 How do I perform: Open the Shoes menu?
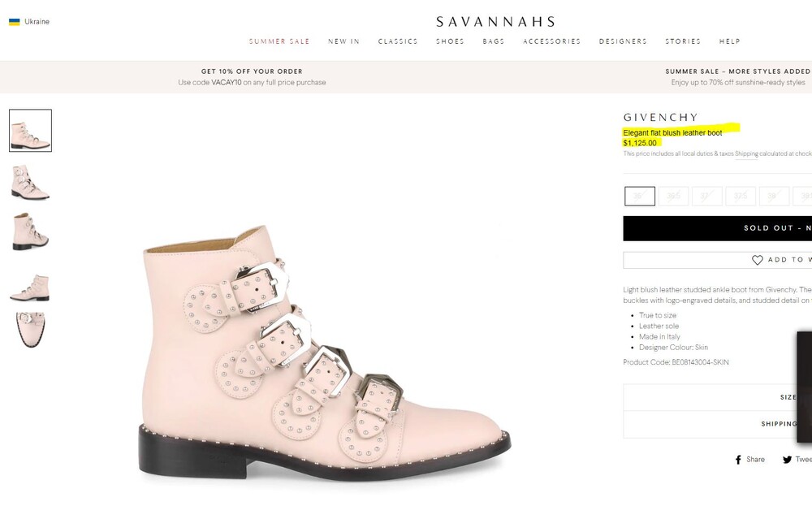click(x=450, y=41)
